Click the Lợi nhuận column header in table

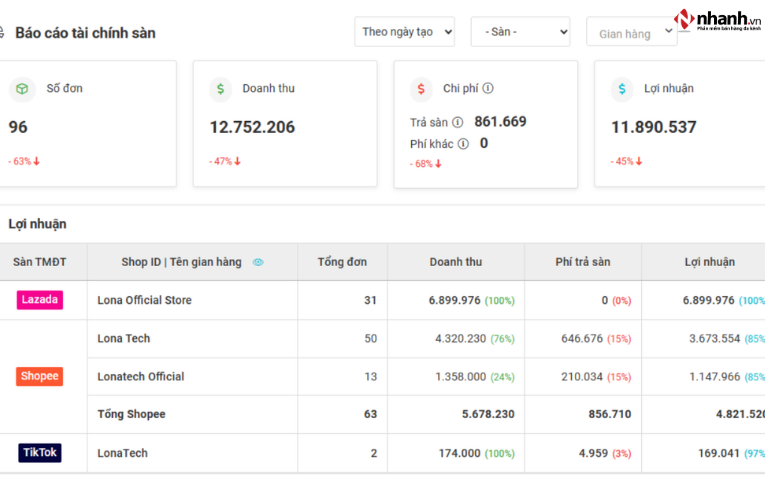[x=709, y=262]
